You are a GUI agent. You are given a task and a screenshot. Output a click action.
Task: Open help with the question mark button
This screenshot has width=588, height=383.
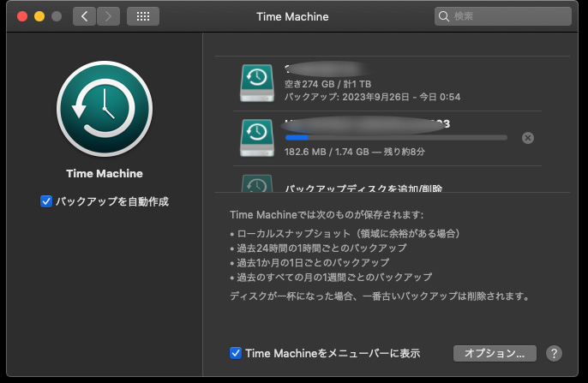554,353
